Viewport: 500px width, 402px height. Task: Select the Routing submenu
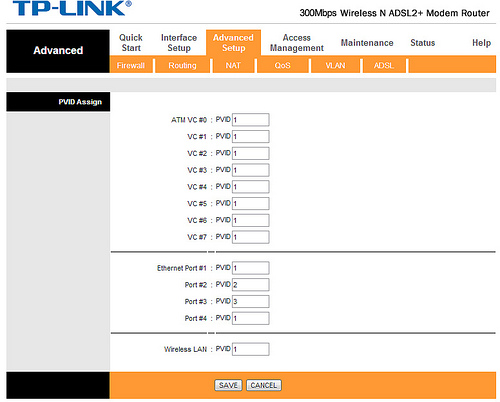pyautogui.click(x=182, y=65)
